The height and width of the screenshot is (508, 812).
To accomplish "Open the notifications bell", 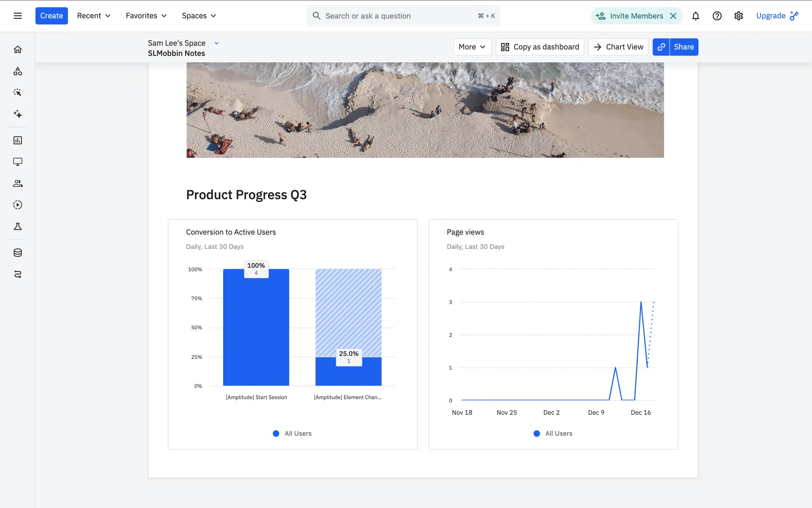I will (x=695, y=16).
